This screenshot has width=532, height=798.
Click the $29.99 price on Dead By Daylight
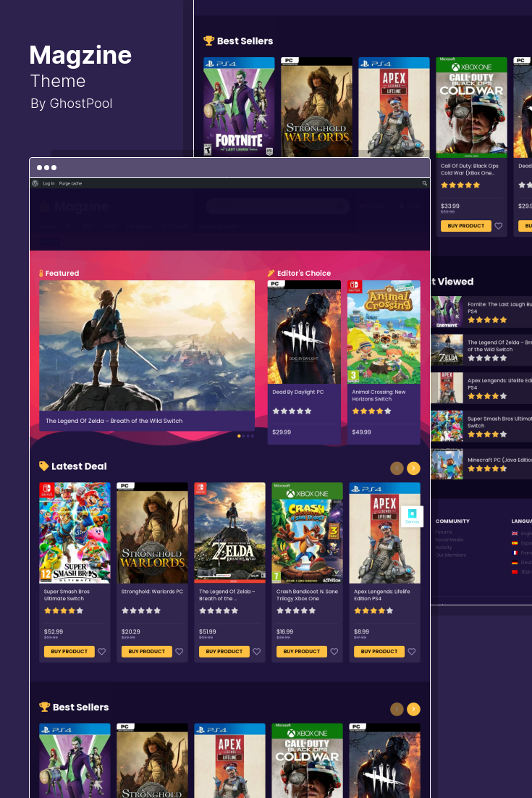pos(282,432)
